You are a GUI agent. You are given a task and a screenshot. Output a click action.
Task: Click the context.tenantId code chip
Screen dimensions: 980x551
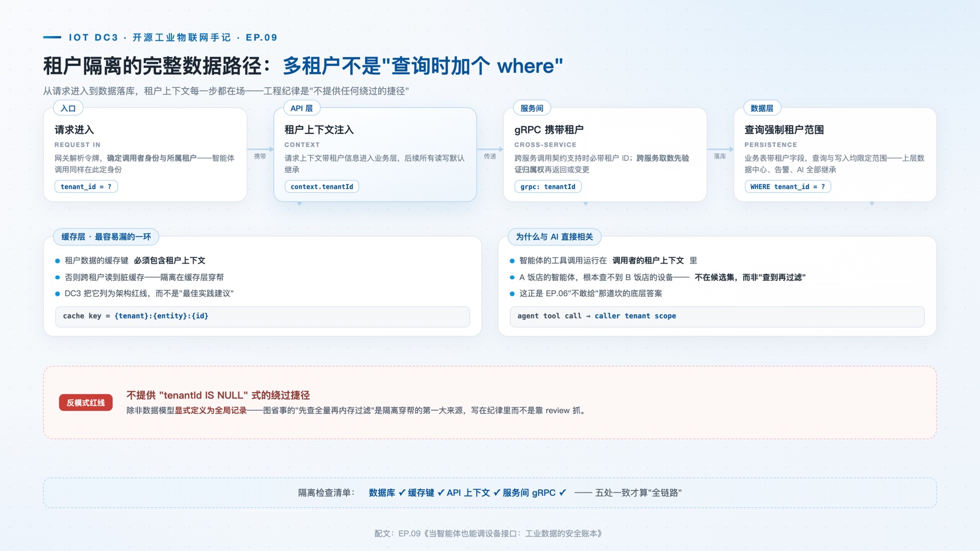coord(322,187)
